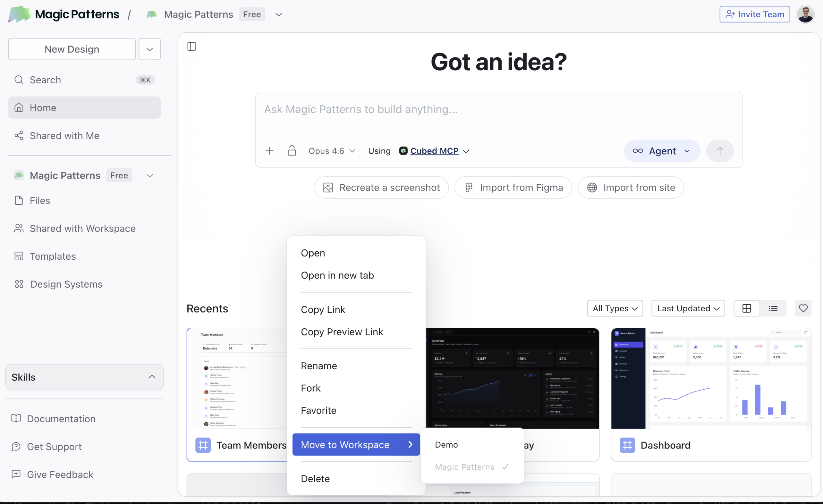823x504 pixels.
Task: Open the Dashboard design thumbnail
Action: (x=711, y=378)
